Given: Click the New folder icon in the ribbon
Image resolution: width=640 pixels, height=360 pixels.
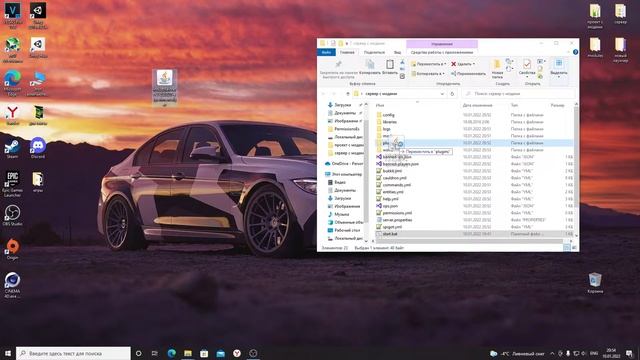Looking at the screenshot, I should tap(497, 64).
